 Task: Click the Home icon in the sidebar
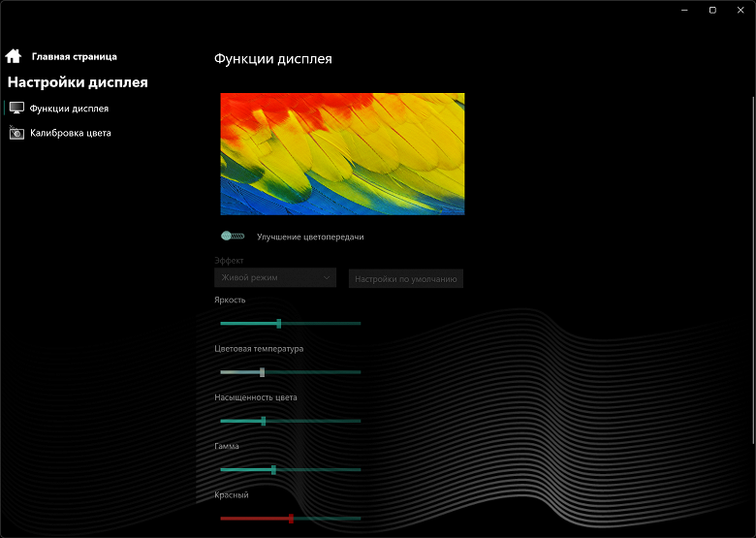point(14,56)
